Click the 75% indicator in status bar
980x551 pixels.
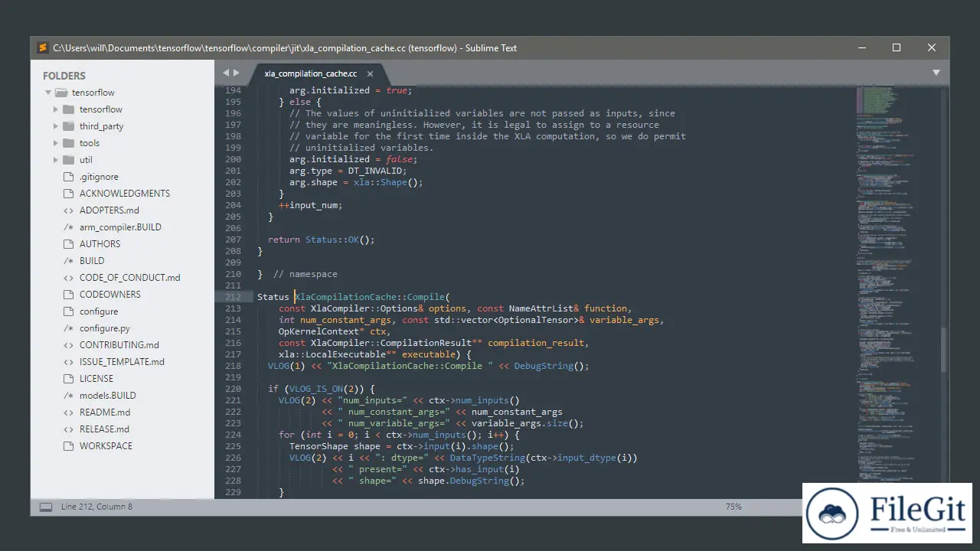tap(733, 507)
